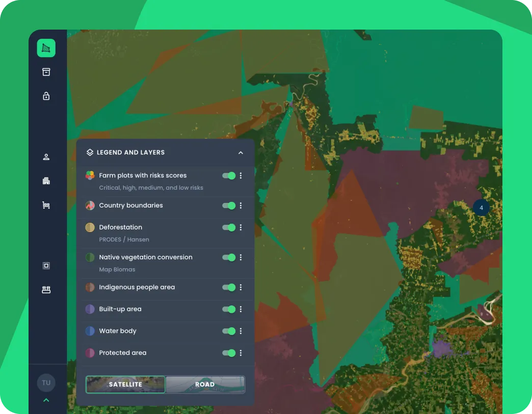Click the Native vegetation conversion color swatch
This screenshot has height=414, width=532.
90,257
